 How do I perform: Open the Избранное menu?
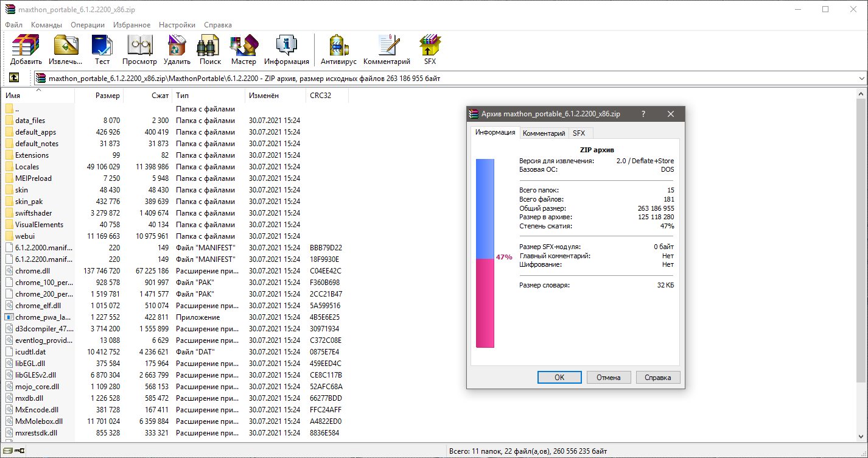[131, 25]
